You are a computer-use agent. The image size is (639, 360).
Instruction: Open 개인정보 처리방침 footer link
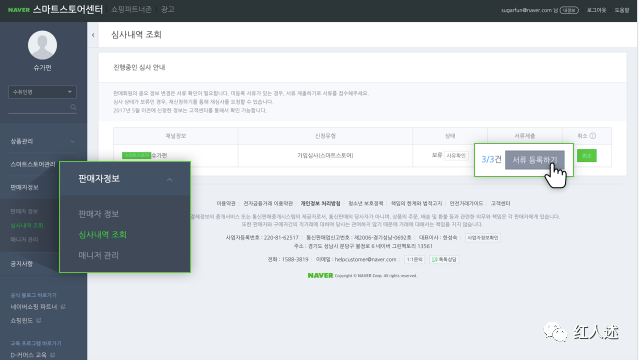coord(320,203)
